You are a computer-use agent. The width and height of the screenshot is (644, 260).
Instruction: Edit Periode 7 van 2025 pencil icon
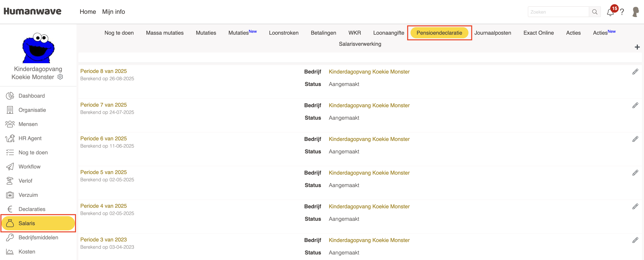click(x=635, y=105)
